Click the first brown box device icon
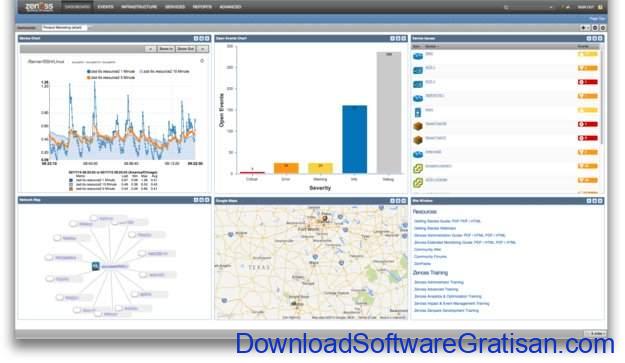Screen dimensions: 625x363 pyautogui.click(x=418, y=126)
